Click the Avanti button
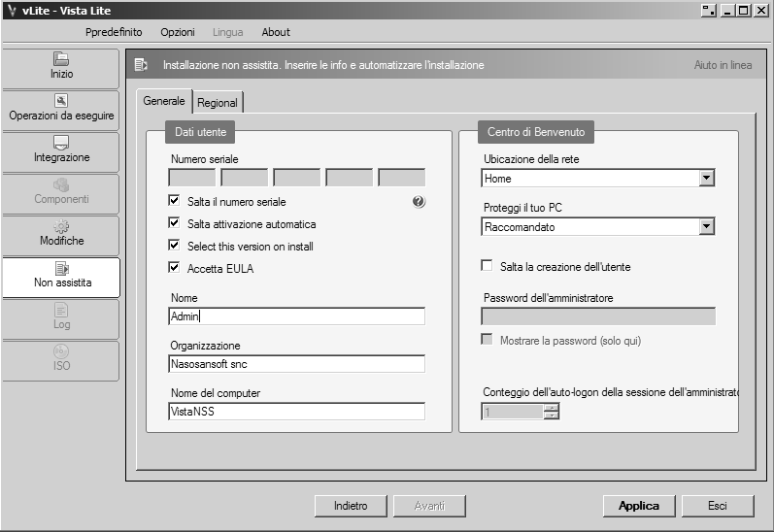Image resolution: width=774 pixels, height=532 pixels. click(x=429, y=506)
